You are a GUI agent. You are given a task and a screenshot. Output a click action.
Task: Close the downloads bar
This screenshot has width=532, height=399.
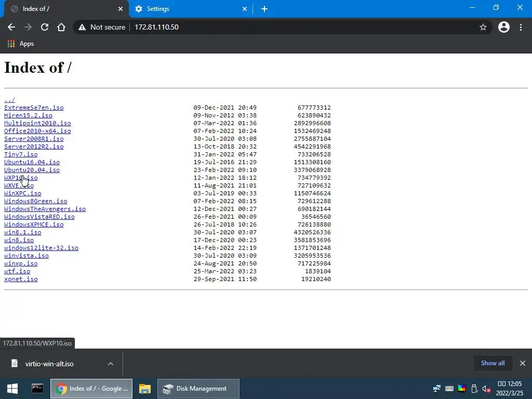[523, 363]
